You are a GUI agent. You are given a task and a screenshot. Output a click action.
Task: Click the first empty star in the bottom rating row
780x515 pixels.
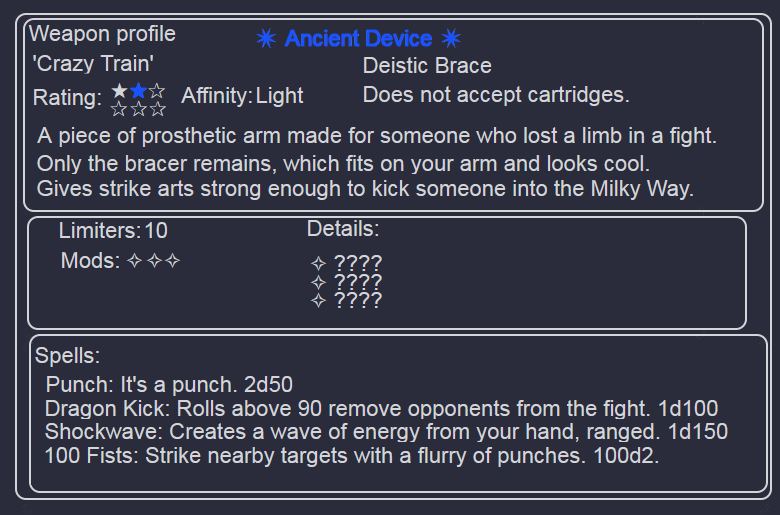[119, 109]
